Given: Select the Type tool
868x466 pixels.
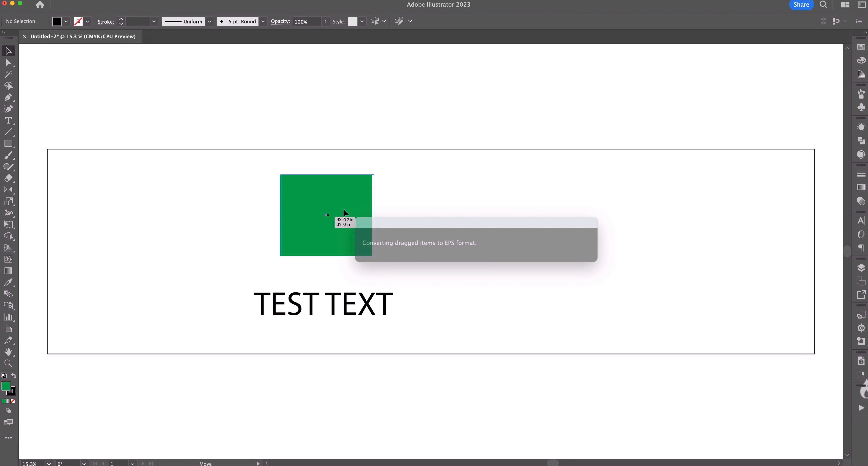Looking at the screenshot, I should click(x=8, y=120).
